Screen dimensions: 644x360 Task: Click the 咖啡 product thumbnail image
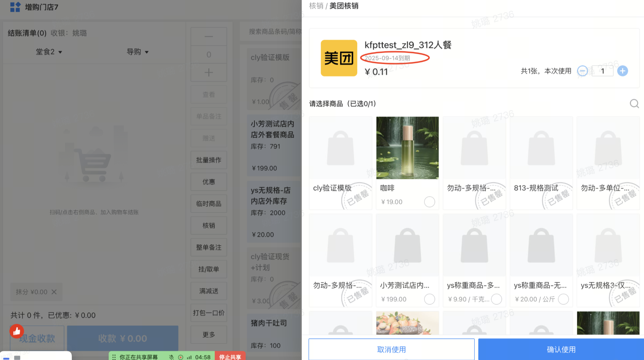click(407, 148)
